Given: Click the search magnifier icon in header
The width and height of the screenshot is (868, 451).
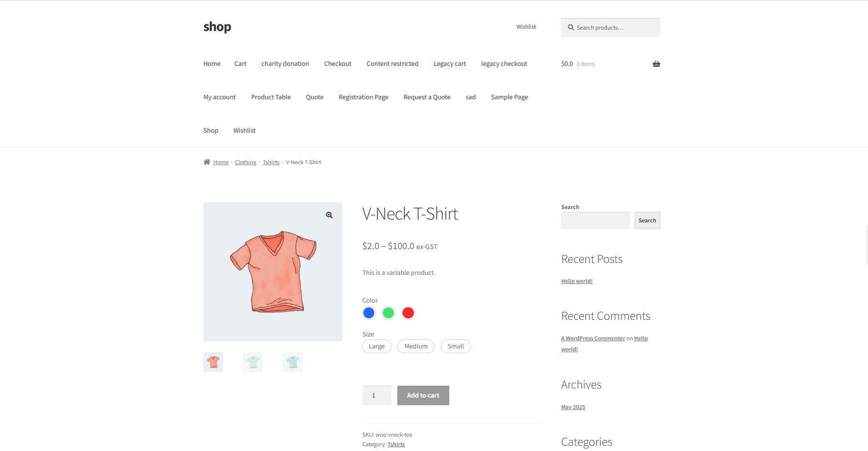Looking at the screenshot, I should point(571,28).
